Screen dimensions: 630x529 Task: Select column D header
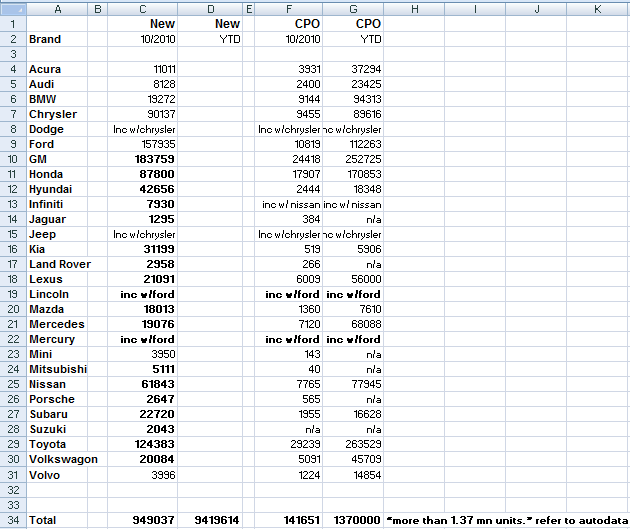point(210,9)
